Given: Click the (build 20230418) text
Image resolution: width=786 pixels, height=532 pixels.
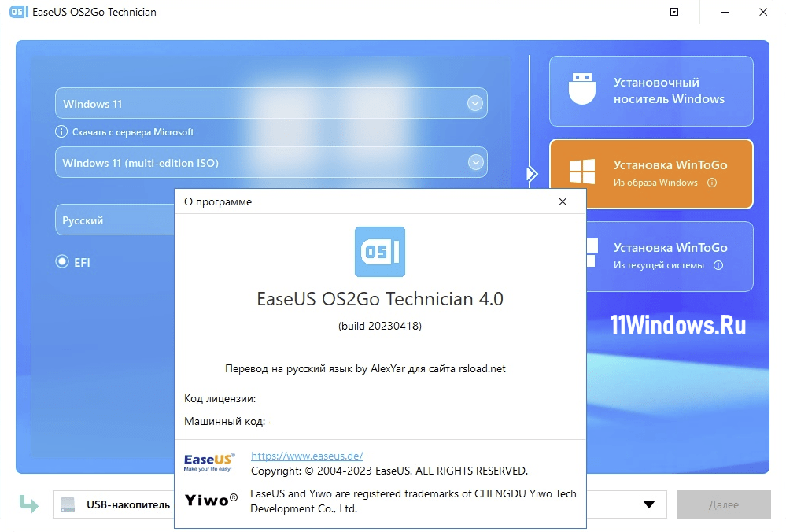Looking at the screenshot, I should click(x=380, y=326).
